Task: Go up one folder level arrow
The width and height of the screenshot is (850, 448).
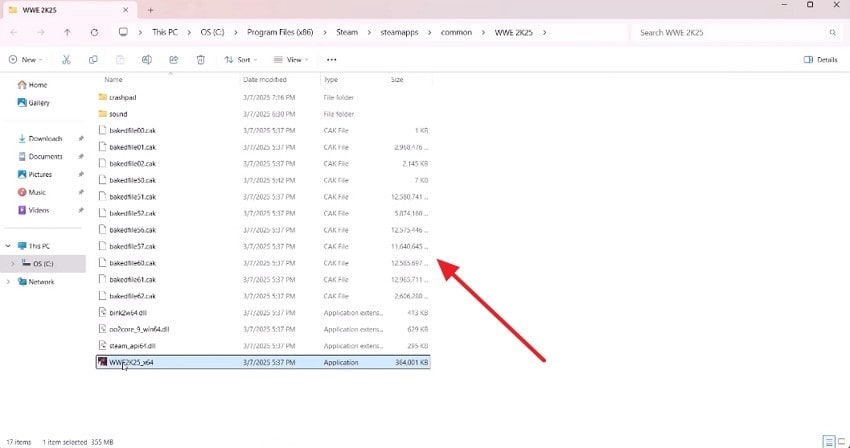Action: click(x=67, y=33)
